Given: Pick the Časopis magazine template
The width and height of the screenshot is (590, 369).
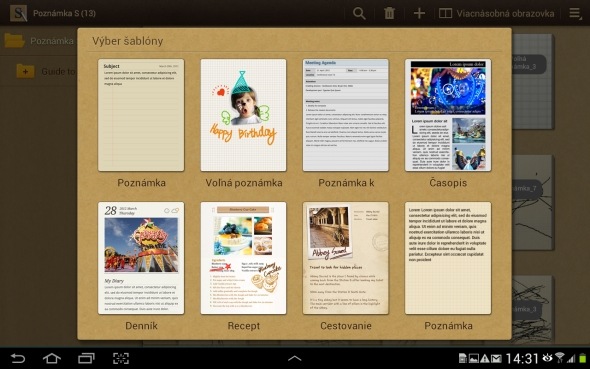Looking at the screenshot, I should click(448, 115).
